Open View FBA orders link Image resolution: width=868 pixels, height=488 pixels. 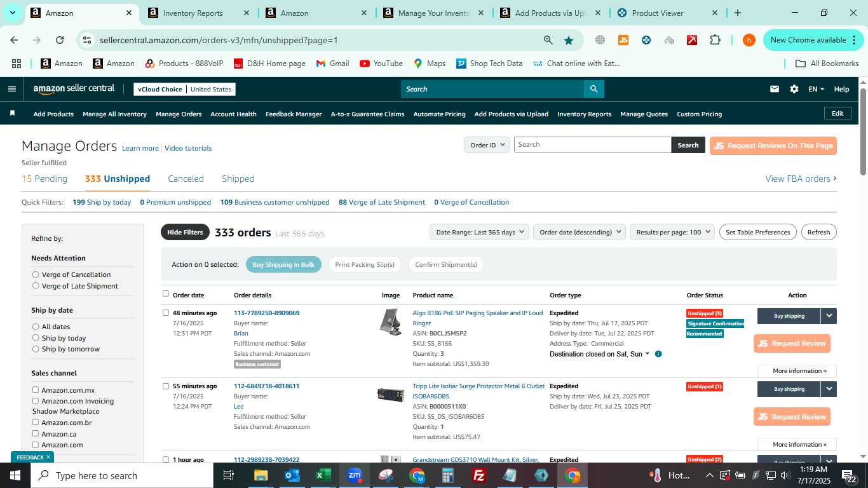[x=801, y=179]
